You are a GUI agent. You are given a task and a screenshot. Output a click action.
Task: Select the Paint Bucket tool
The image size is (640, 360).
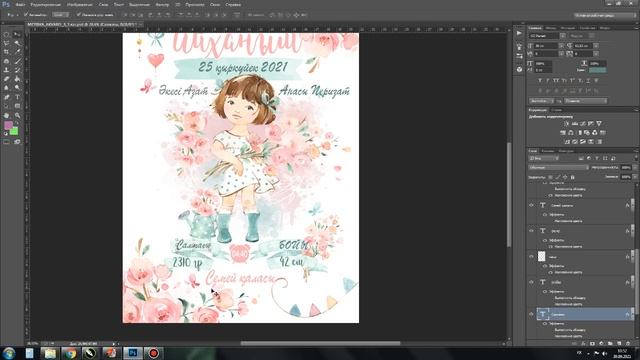point(17,79)
